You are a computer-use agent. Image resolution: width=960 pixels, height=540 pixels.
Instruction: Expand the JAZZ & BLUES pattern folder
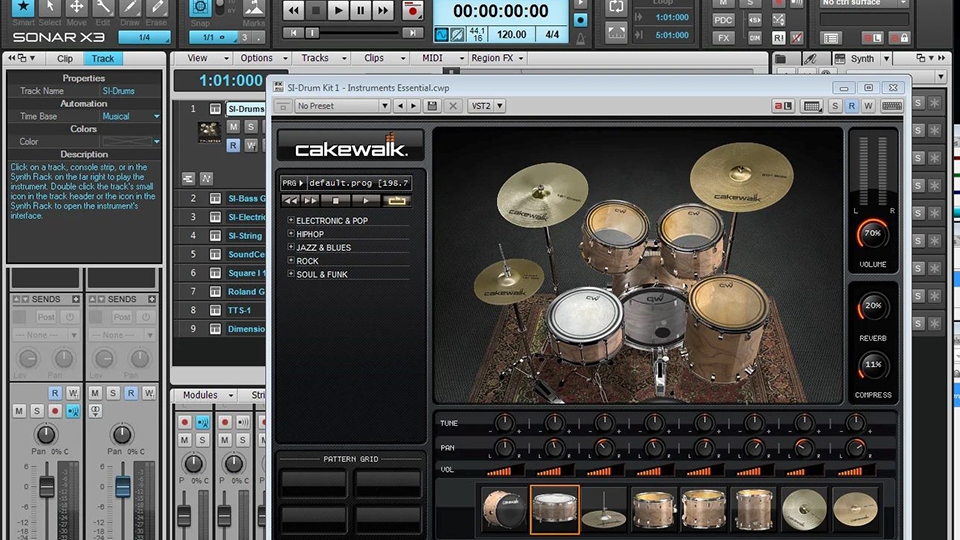pos(291,247)
